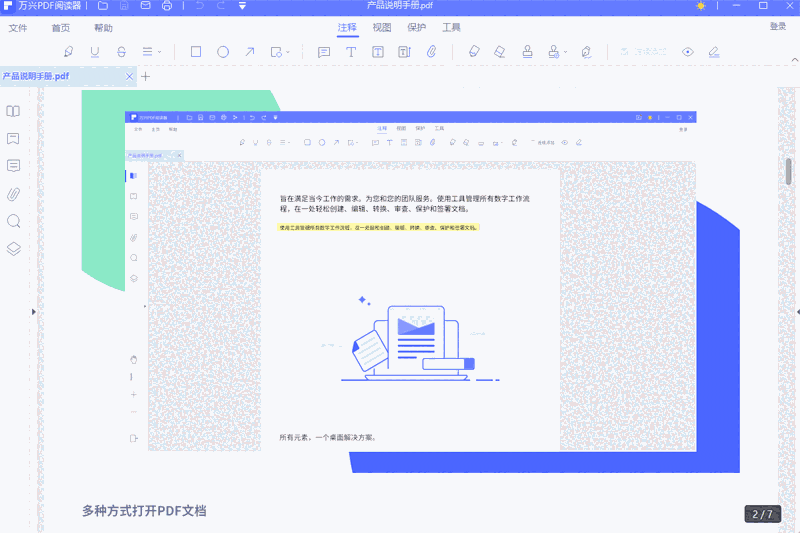
Task: Click the 2 / 7 page indicator
Action: coord(763,514)
